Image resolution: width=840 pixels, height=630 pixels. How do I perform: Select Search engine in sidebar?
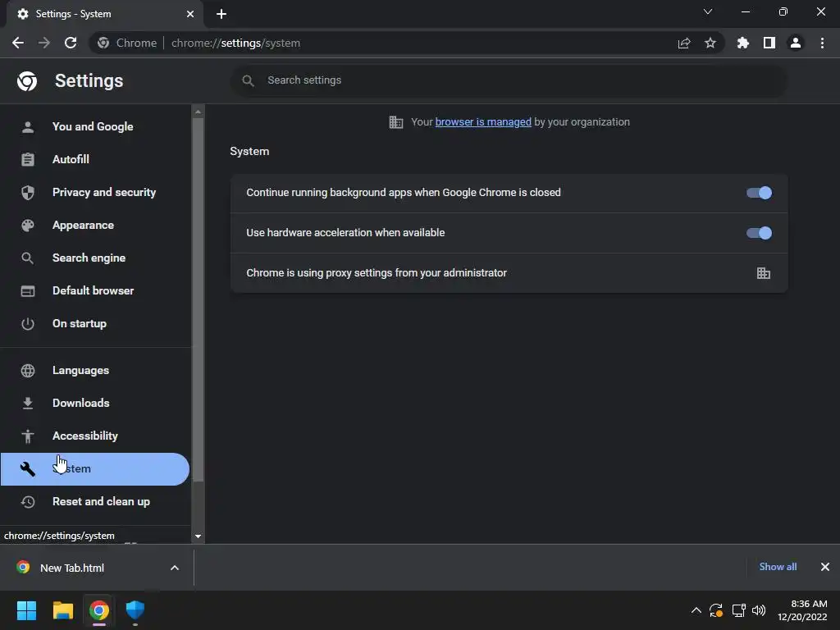click(95, 258)
